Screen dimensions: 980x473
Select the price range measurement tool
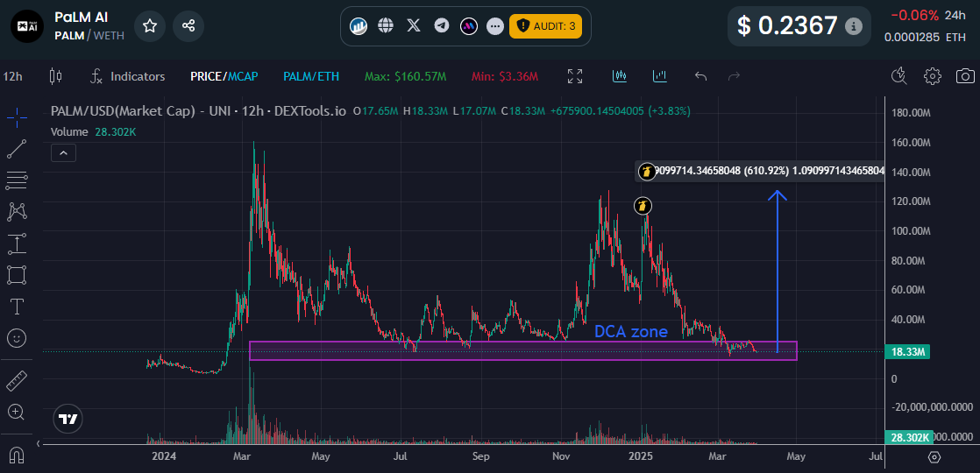(x=17, y=244)
